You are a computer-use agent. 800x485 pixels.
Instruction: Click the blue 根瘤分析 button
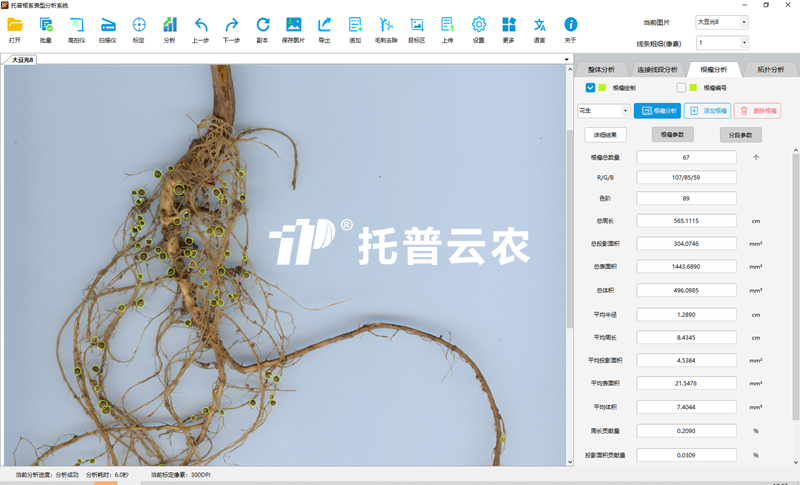(x=657, y=111)
